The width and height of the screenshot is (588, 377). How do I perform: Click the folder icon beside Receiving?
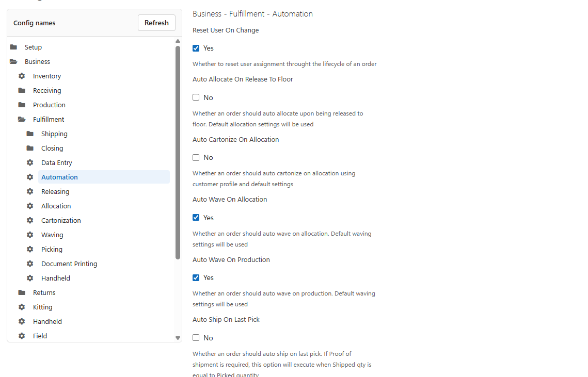click(x=22, y=90)
